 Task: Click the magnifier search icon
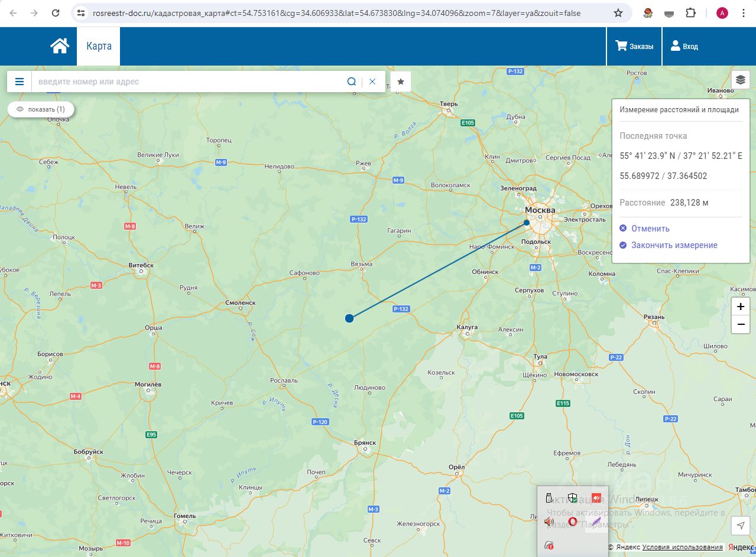351,82
